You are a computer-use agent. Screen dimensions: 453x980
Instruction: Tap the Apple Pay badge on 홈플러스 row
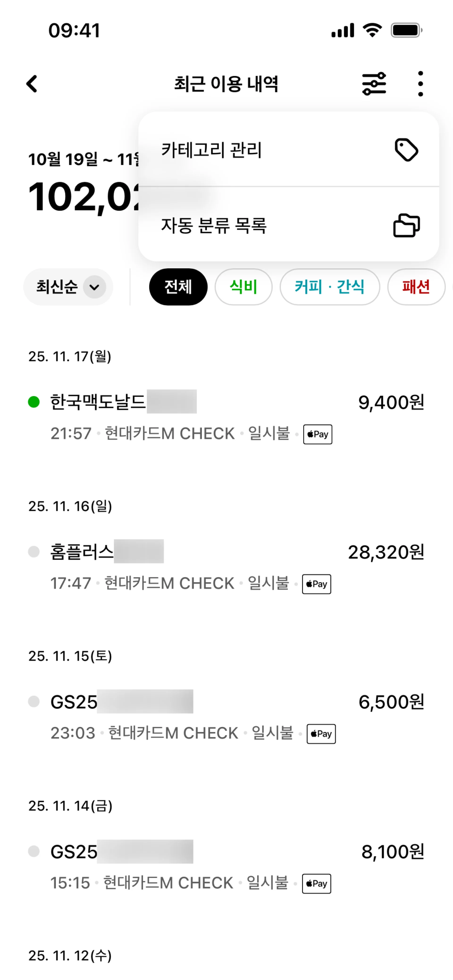[x=316, y=584]
